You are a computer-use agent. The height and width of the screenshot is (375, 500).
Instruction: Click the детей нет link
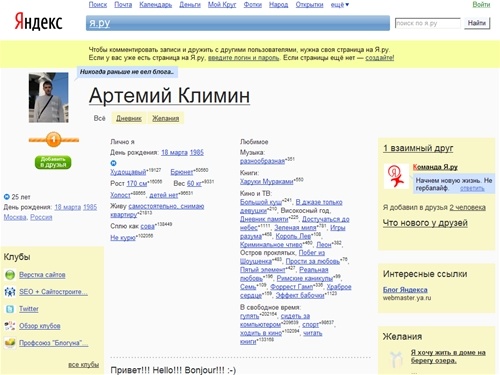point(164,195)
